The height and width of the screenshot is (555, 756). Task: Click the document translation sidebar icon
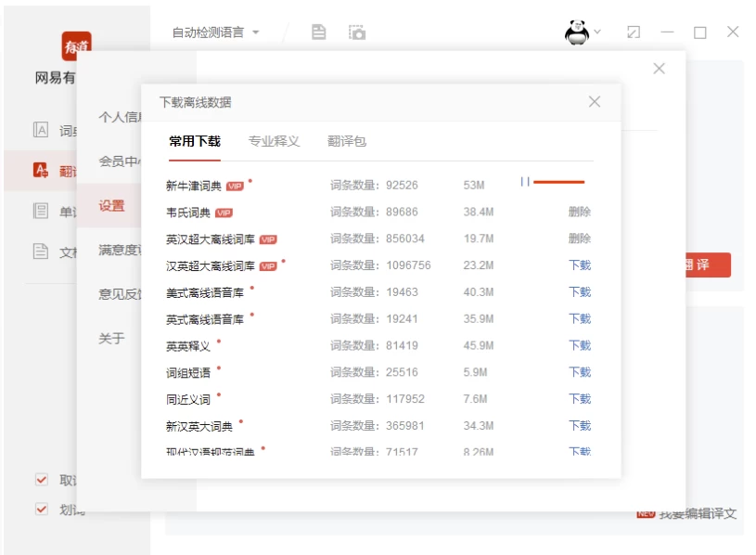41,252
